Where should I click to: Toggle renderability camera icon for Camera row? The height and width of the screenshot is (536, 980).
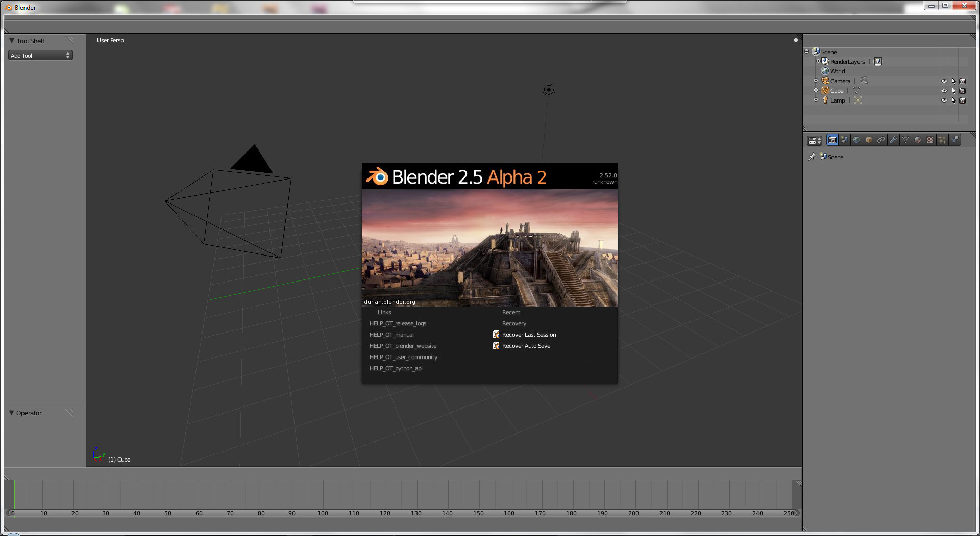[x=963, y=81]
